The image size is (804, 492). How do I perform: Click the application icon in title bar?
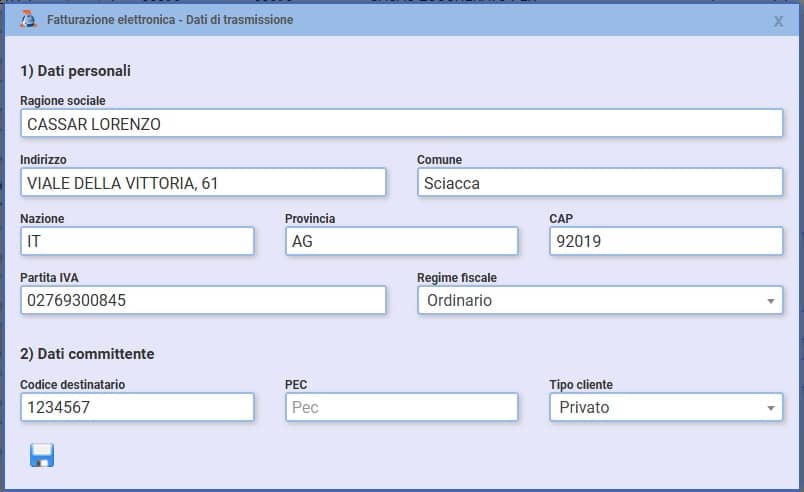(28, 20)
